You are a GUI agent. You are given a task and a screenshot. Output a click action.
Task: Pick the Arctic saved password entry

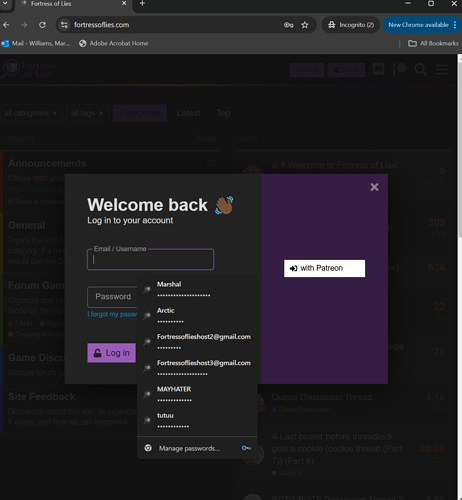click(197, 315)
